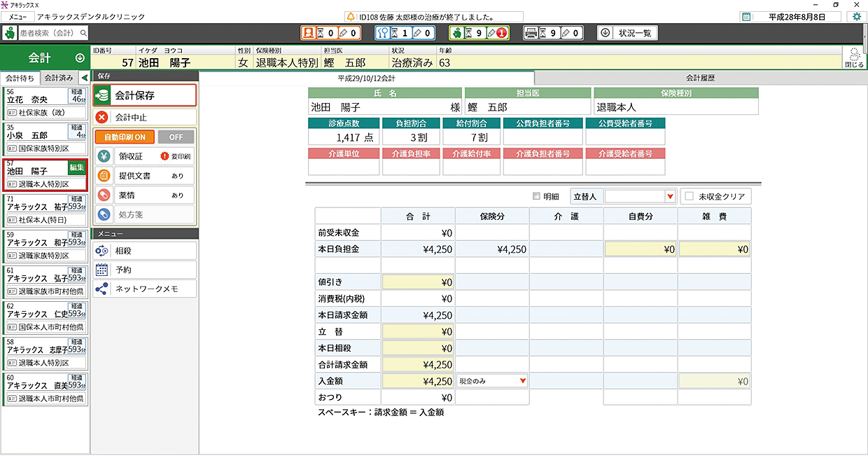Click the green 会計保存 save icon
The width and height of the screenshot is (868, 456).
coord(102,95)
